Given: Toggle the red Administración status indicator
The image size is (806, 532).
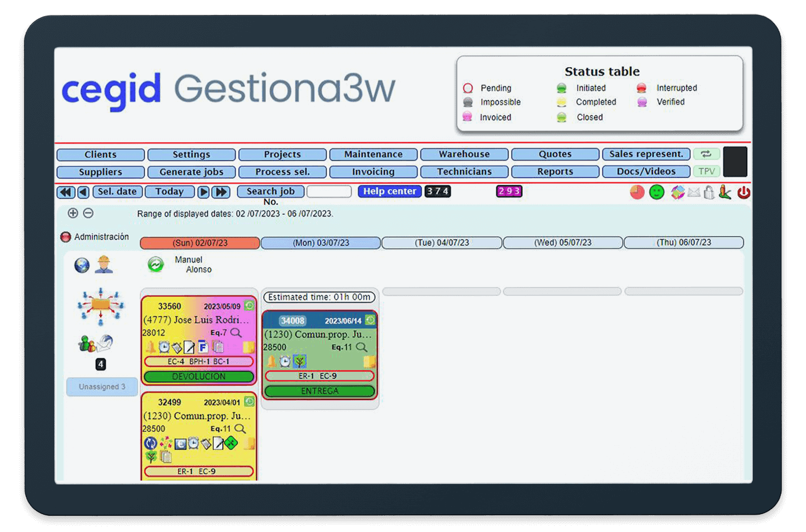Looking at the screenshot, I should click(65, 237).
